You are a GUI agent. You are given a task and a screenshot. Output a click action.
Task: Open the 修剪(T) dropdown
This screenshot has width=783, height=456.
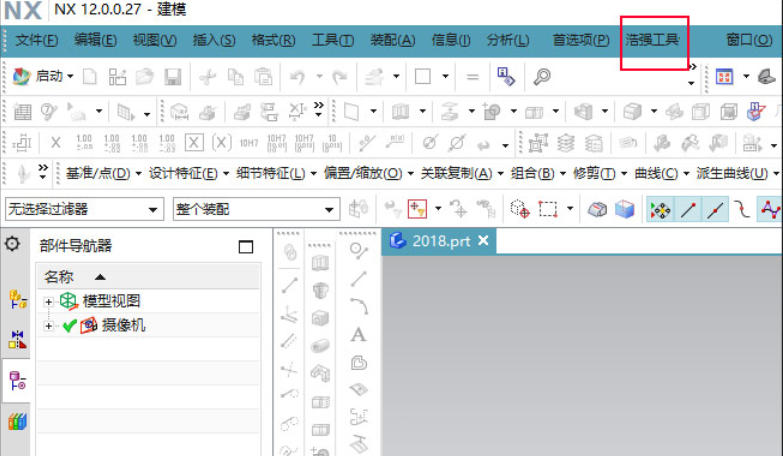pos(600,173)
